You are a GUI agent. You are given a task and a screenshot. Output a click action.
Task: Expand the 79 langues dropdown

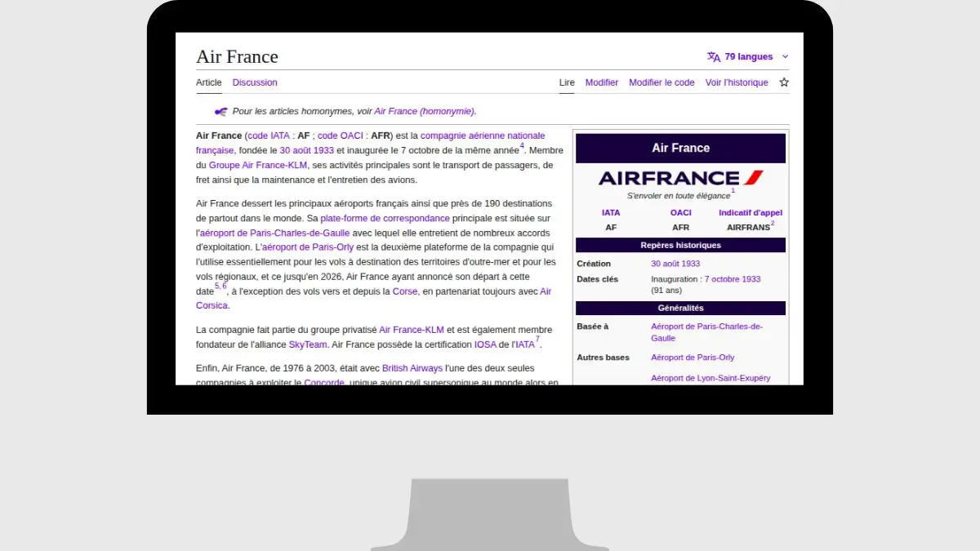coord(748,57)
